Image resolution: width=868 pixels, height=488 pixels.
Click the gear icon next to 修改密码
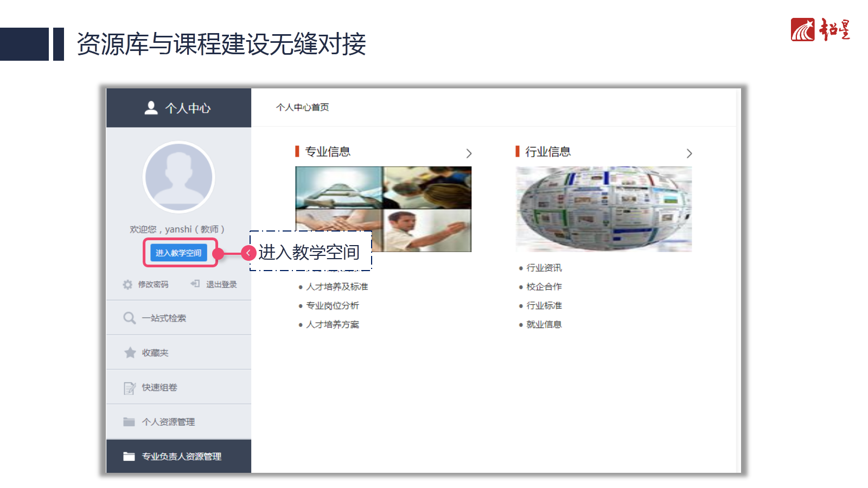pos(127,285)
